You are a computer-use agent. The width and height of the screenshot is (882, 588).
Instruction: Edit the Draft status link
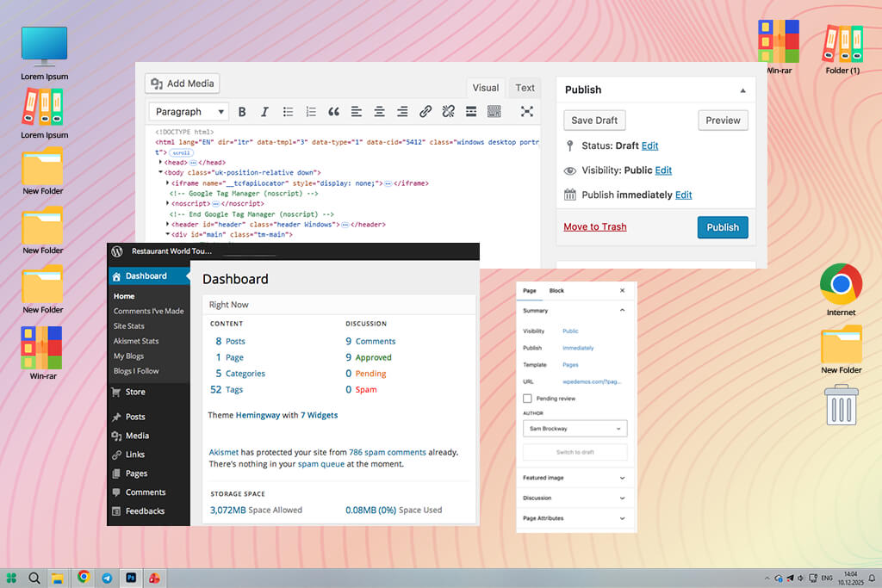[x=649, y=145]
